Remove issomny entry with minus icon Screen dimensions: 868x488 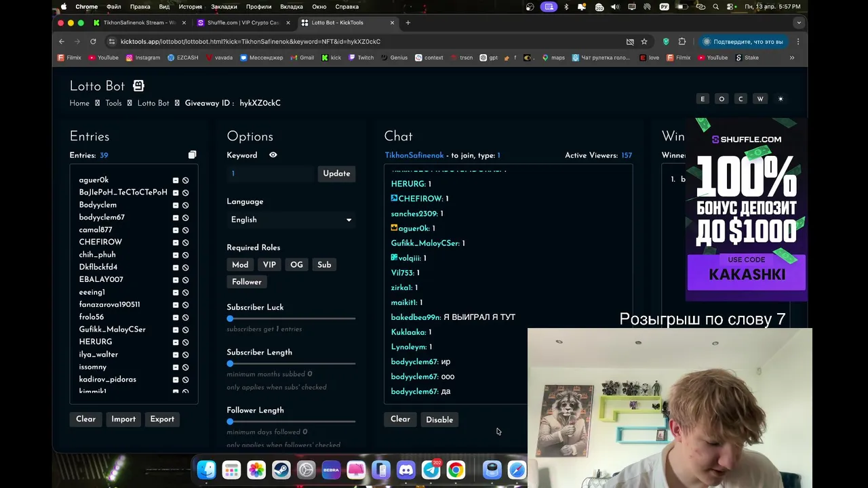(x=176, y=367)
